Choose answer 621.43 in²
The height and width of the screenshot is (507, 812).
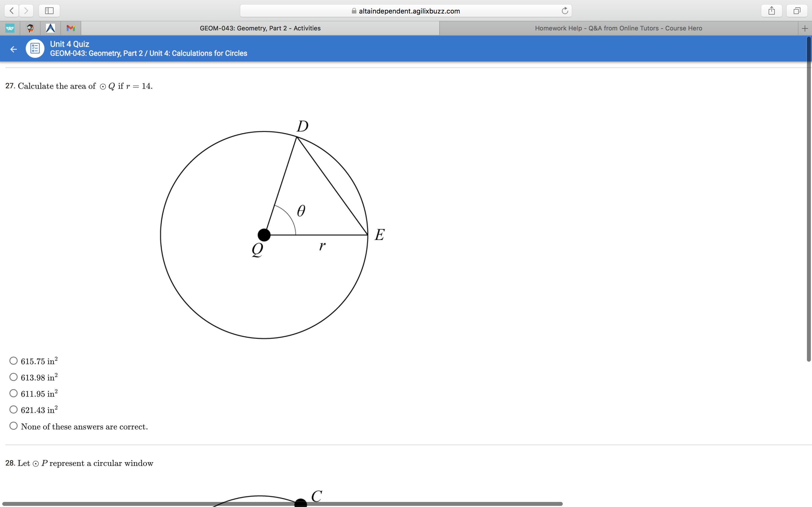coord(14,410)
